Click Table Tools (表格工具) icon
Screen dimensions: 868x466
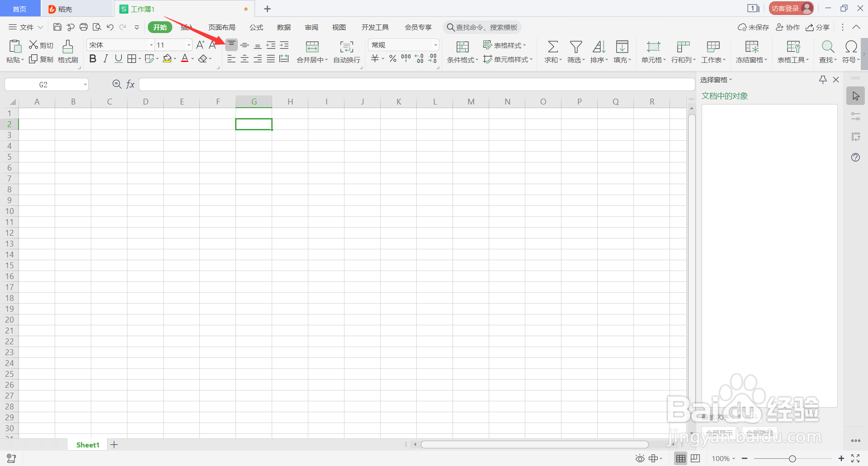(x=793, y=47)
